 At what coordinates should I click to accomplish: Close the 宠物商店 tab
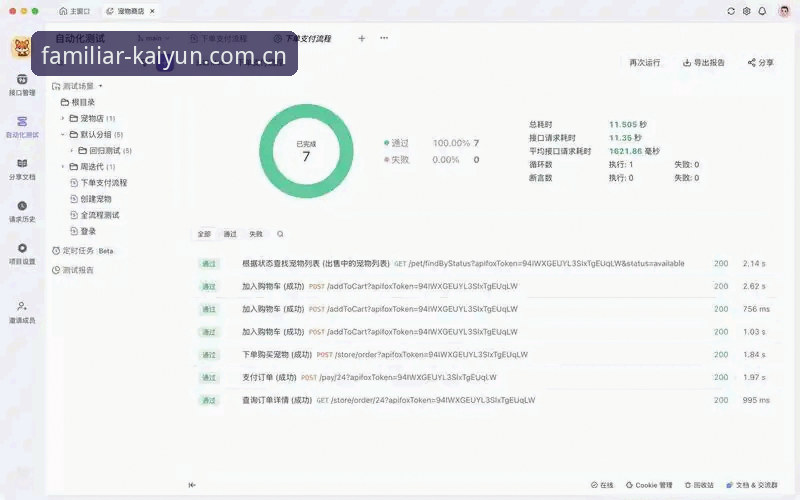pos(152,11)
